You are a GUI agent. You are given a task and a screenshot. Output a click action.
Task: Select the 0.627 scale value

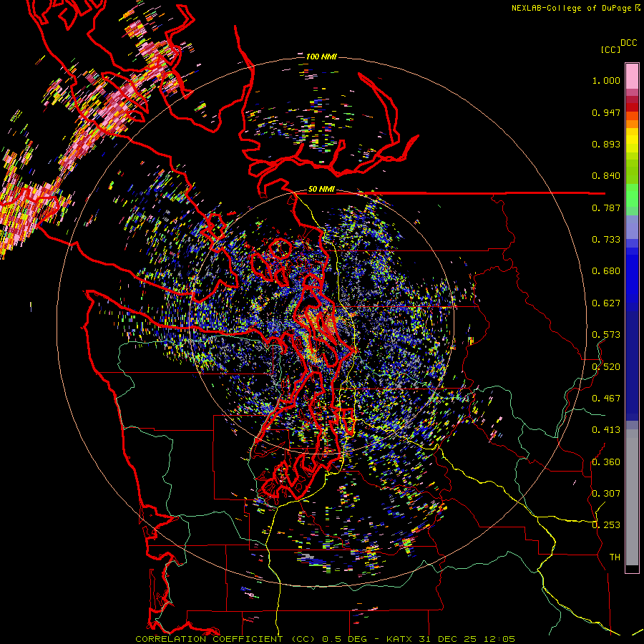coord(606,303)
